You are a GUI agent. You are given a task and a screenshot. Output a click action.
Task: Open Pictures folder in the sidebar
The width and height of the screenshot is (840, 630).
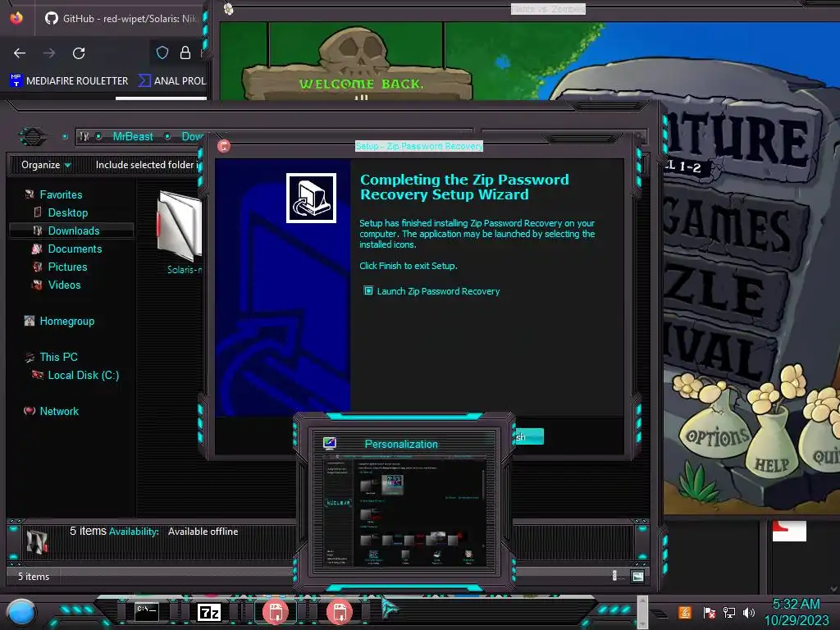(67, 267)
